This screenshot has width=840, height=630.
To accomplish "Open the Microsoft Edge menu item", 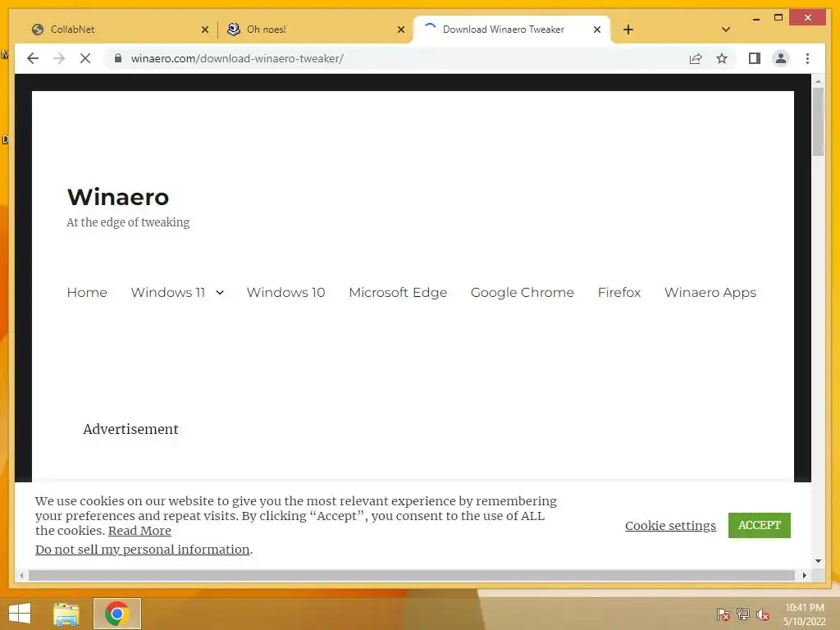I will click(398, 293).
